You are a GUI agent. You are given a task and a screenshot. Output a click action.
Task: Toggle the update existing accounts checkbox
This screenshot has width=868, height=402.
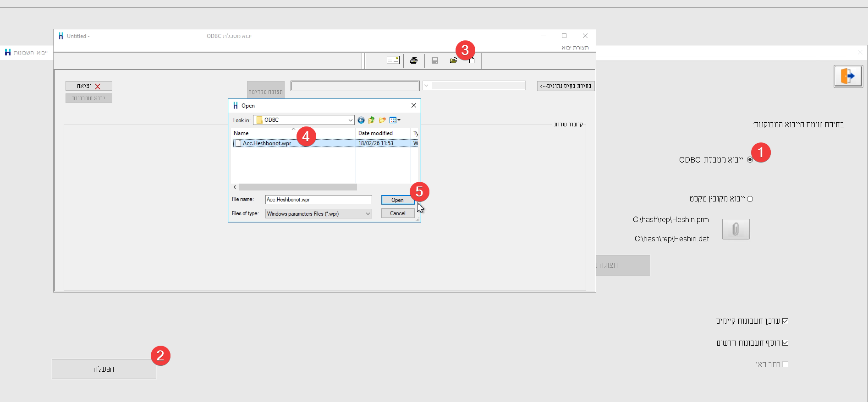[x=785, y=321]
